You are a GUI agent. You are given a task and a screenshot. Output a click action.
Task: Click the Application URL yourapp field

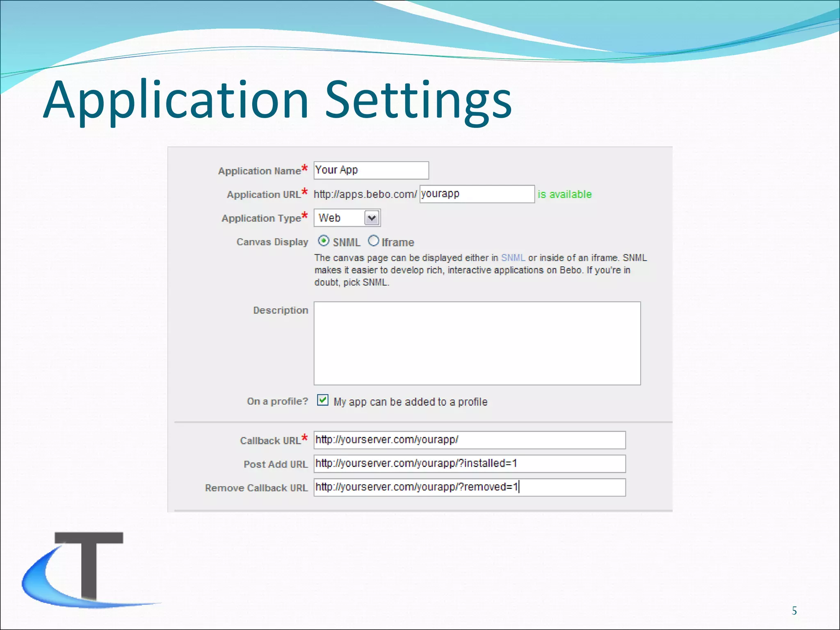[x=477, y=194]
